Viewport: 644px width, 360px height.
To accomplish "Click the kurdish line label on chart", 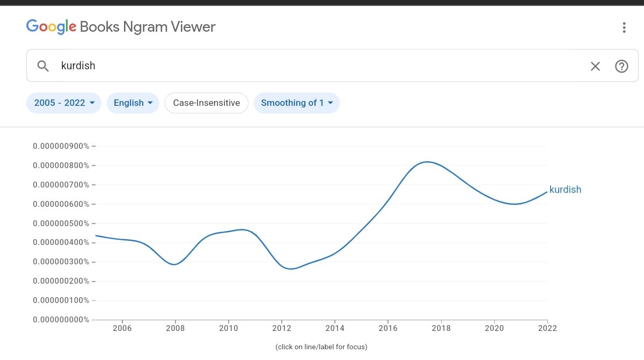I will click(x=565, y=190).
